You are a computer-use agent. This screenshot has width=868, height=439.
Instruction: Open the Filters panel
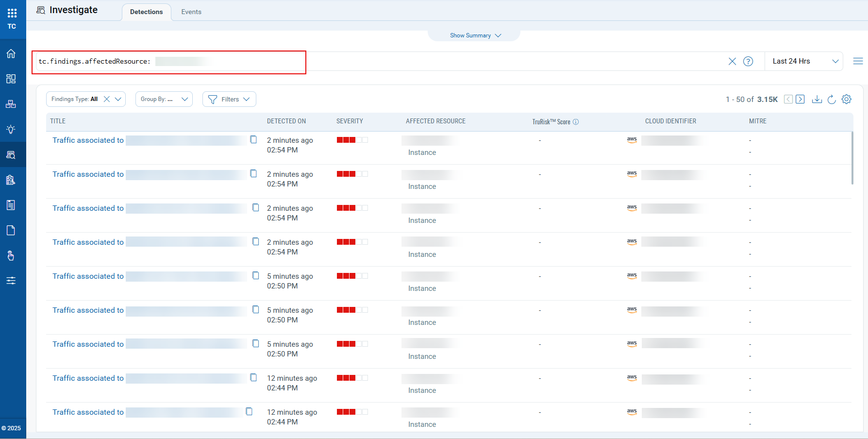229,99
